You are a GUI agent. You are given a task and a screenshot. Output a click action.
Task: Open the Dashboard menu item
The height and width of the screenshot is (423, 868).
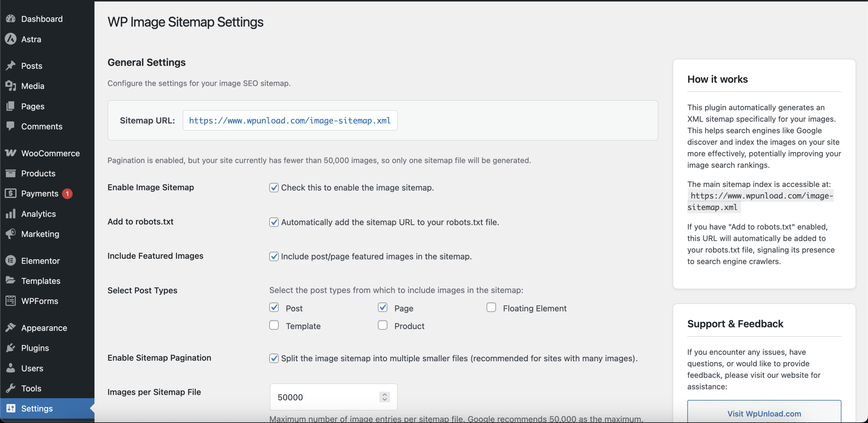42,19
